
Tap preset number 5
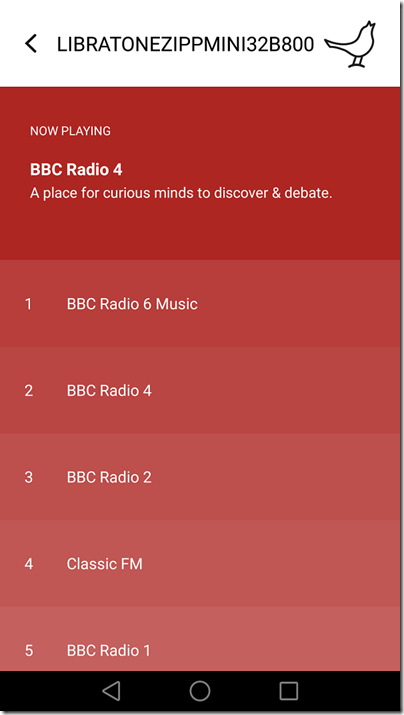[29, 651]
